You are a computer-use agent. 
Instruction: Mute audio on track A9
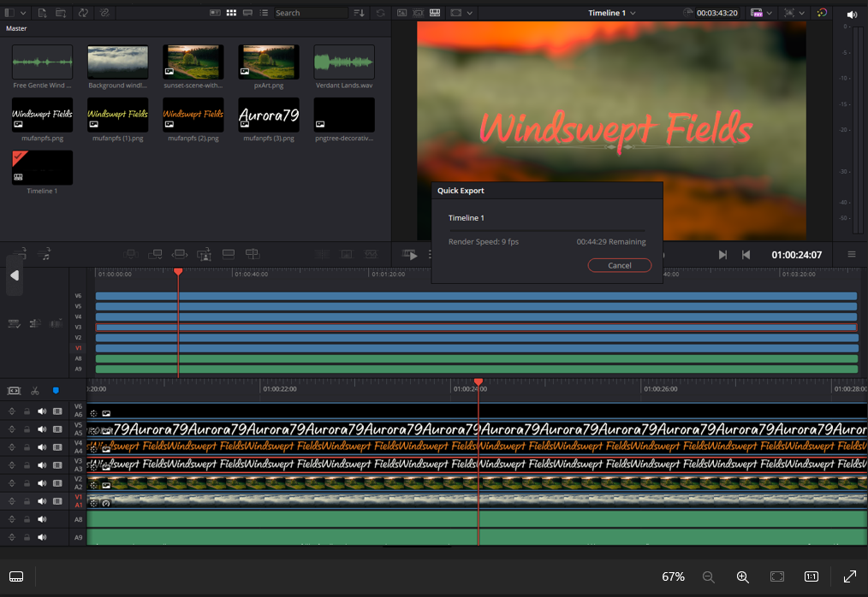(x=42, y=537)
